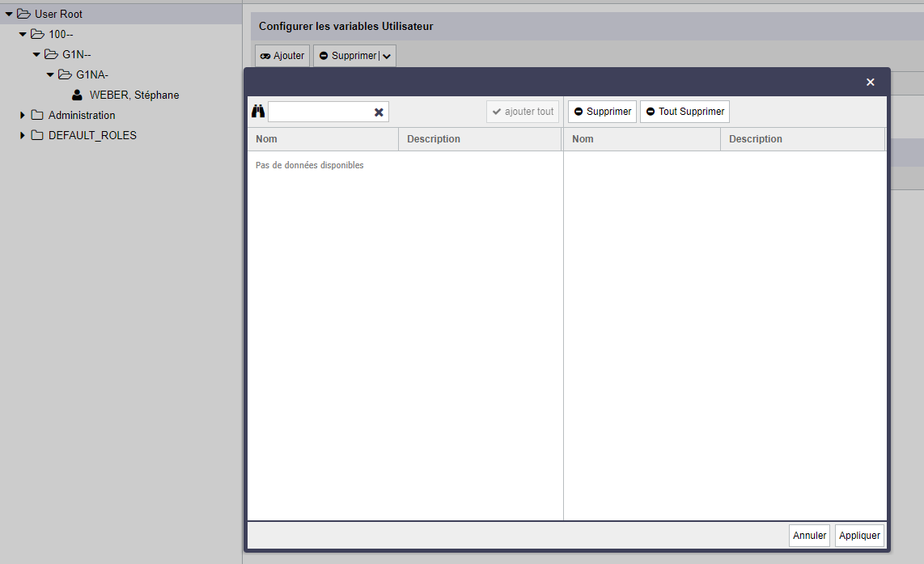
Task: Collapse the User Root tree node
Action: pyautogui.click(x=9, y=14)
